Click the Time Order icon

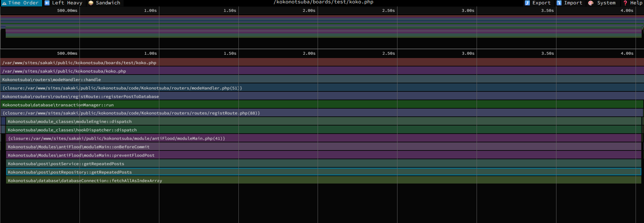pyautogui.click(x=4, y=3)
